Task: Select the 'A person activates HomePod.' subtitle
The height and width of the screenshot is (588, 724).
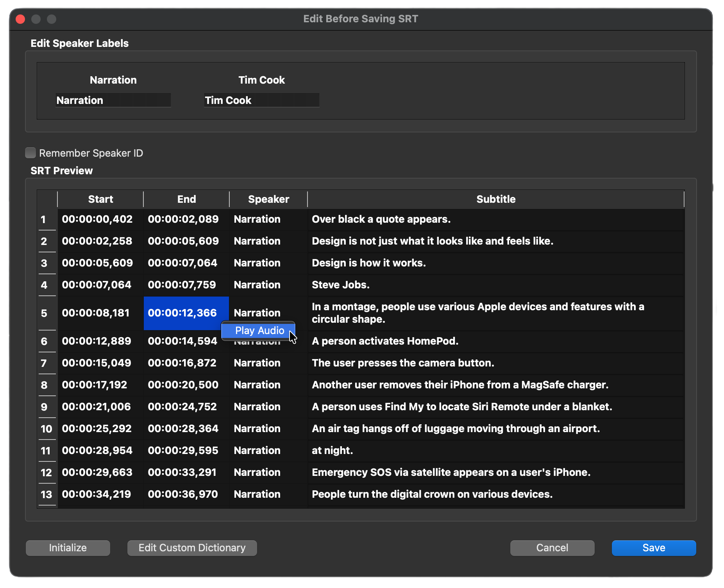Action: click(385, 341)
